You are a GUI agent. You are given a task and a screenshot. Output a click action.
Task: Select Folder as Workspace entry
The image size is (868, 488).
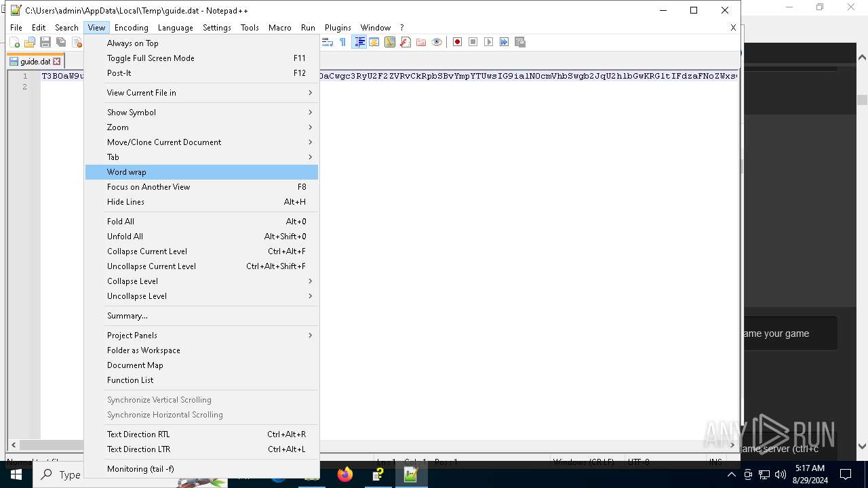pos(201,350)
